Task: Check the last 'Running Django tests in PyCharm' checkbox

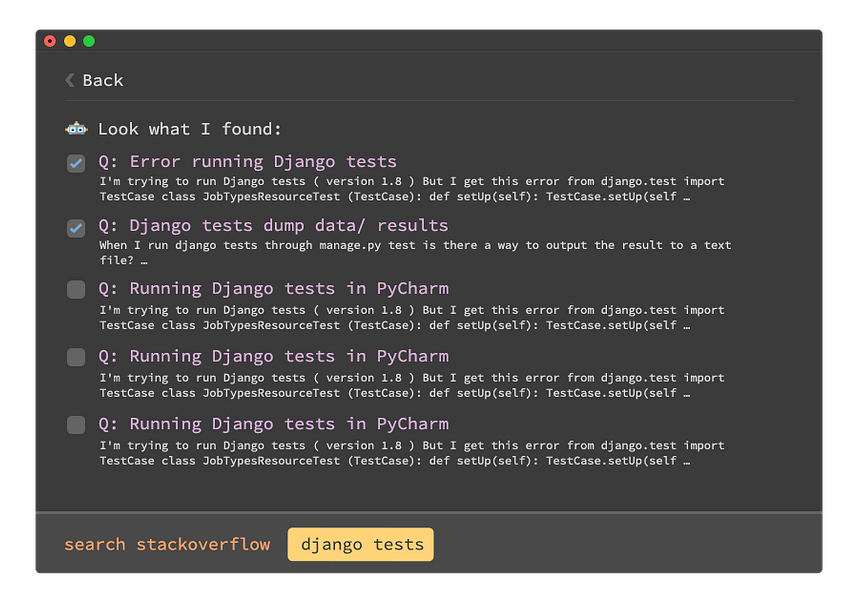Action: pos(76,425)
